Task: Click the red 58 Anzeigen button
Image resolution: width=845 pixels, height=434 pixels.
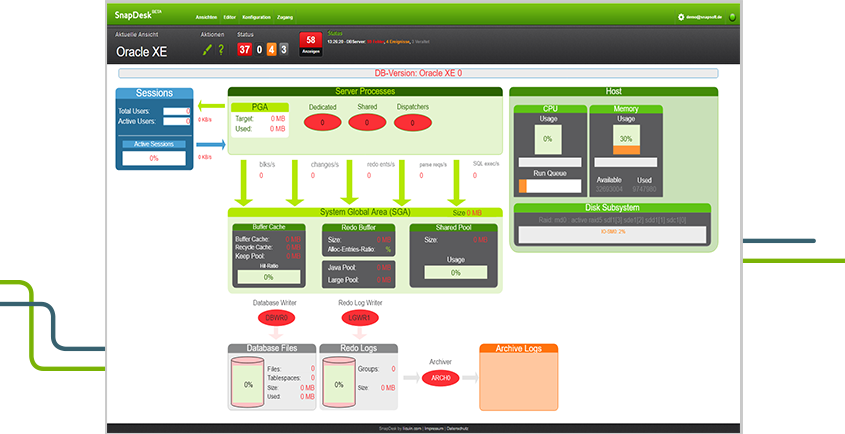Action: coord(311,44)
